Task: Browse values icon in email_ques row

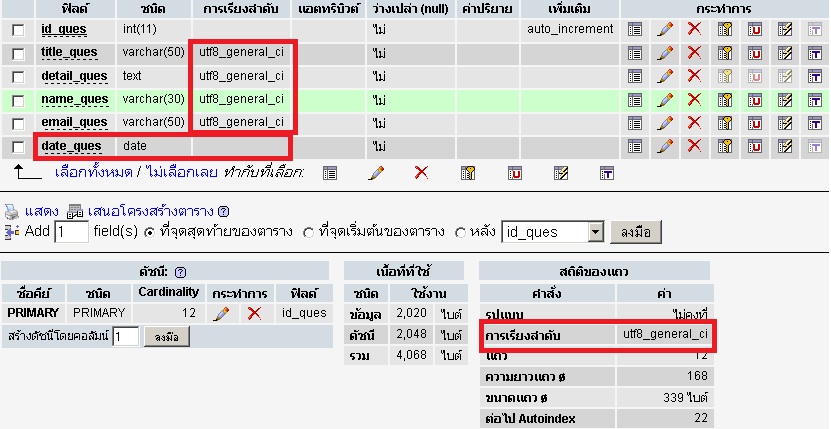Action: click(x=634, y=122)
